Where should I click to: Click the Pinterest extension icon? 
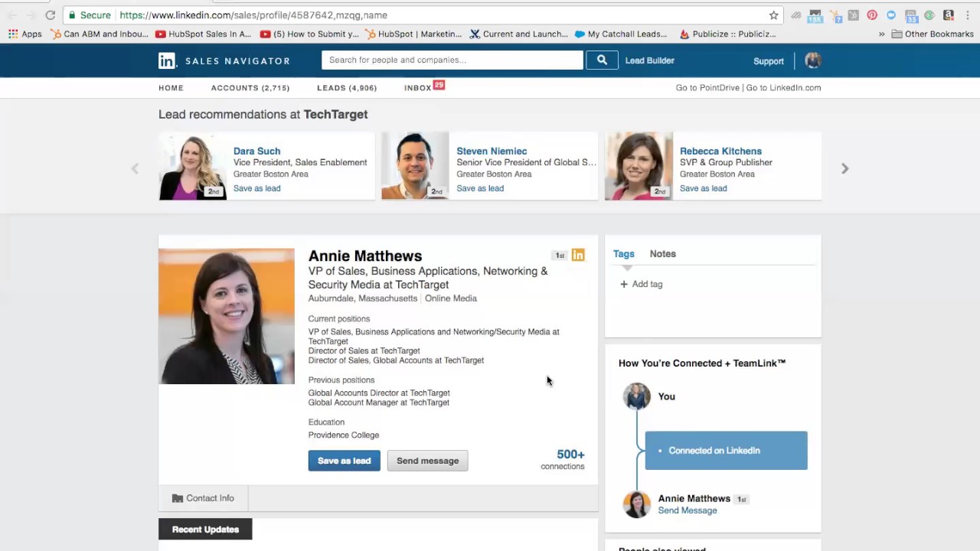tap(872, 15)
